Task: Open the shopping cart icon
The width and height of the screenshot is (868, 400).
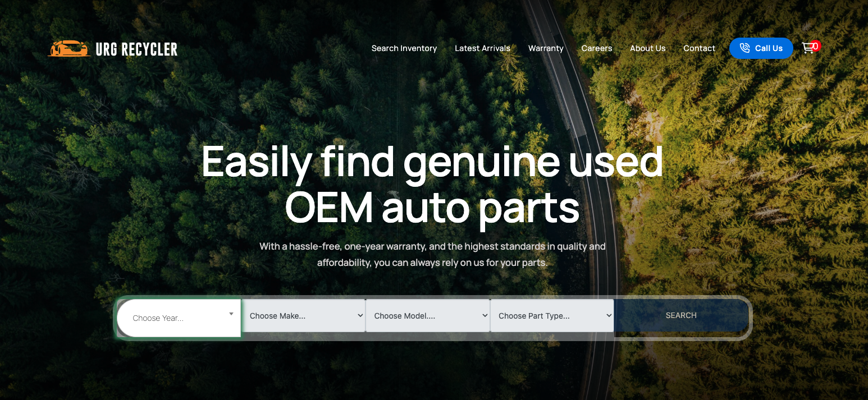Action: (x=807, y=48)
